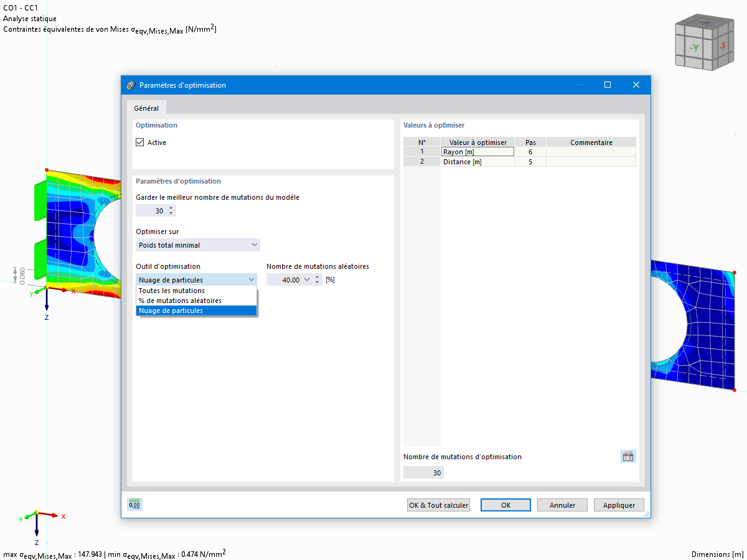Switch to the Général tab
Viewport: 747px width, 560px height.
(x=146, y=108)
